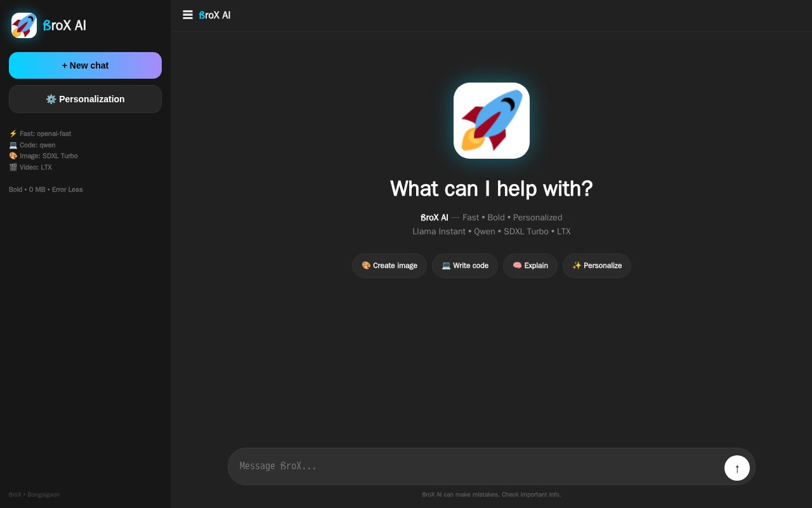Image resolution: width=812 pixels, height=508 pixels.
Task: Click the 'BroX AI can make mistakes' disclaimer
Action: [492, 494]
